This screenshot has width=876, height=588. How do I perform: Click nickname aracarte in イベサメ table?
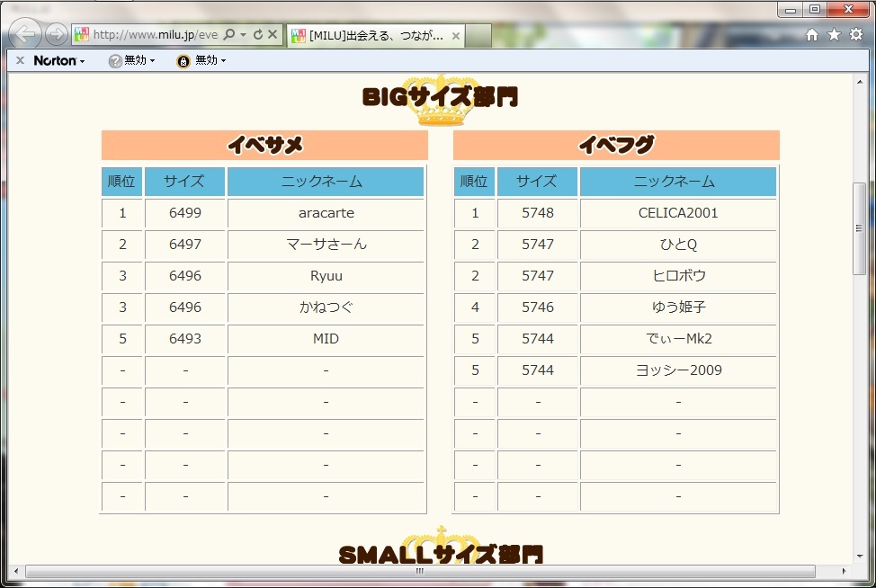click(326, 213)
